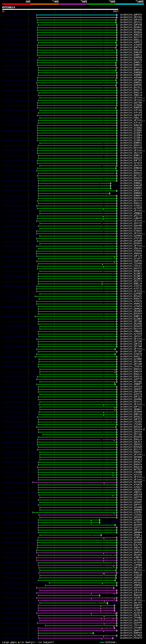Click hit label UniRef100_Q84PV5
This screenshot has height=644, width=146.
point(131,605)
